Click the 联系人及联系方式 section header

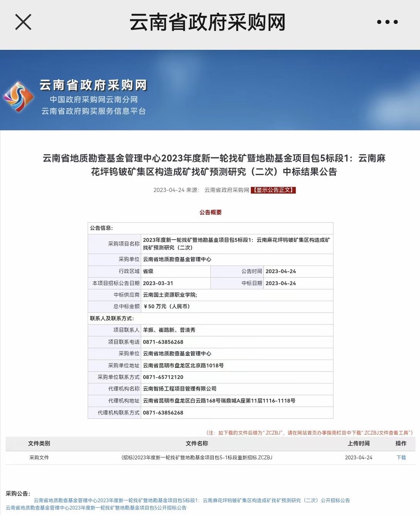click(x=112, y=318)
